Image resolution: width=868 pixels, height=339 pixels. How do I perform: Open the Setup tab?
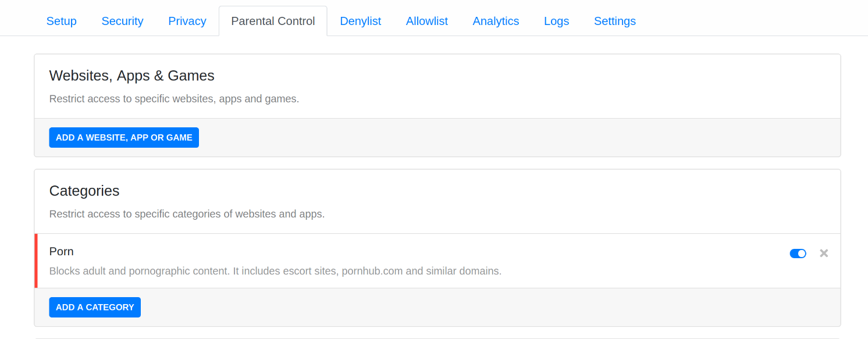click(62, 21)
